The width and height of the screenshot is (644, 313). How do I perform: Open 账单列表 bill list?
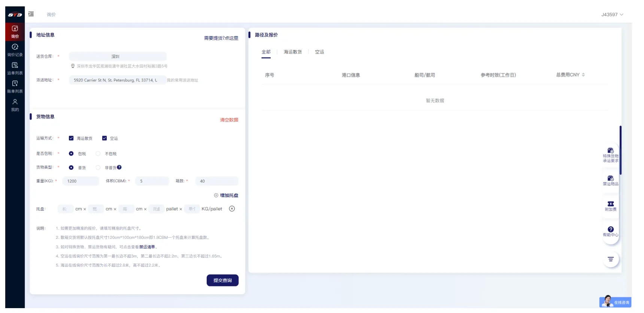(x=15, y=87)
